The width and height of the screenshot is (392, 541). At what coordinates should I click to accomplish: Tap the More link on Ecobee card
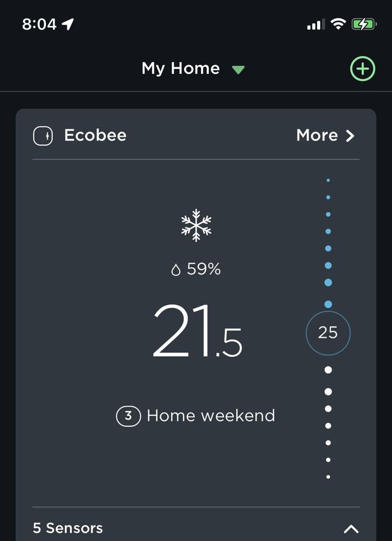pyautogui.click(x=317, y=136)
